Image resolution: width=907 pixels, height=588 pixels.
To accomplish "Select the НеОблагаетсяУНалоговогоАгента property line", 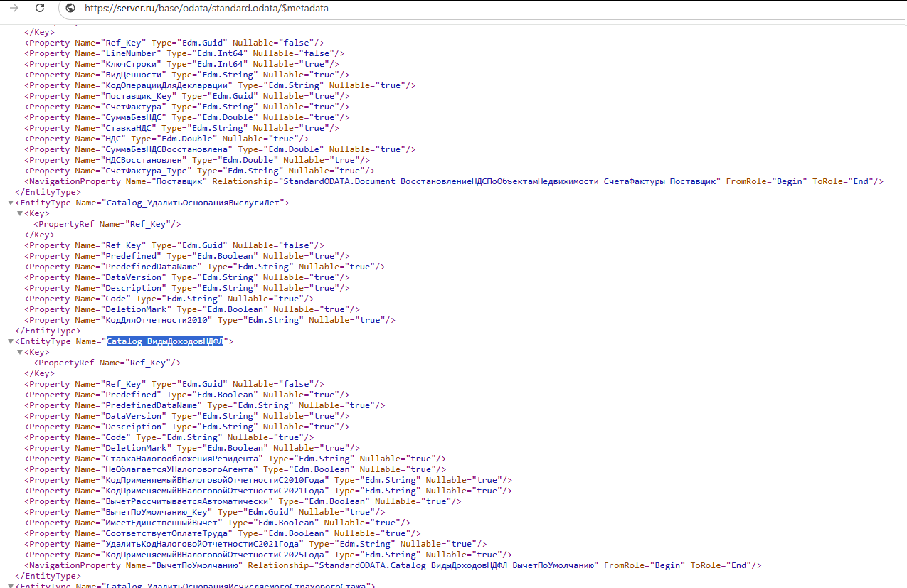I will point(235,469).
